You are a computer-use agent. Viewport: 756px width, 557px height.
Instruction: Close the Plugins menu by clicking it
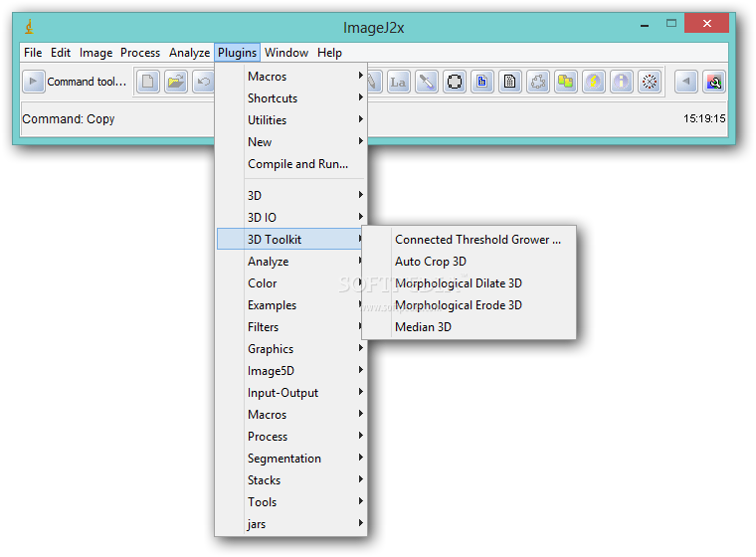(x=237, y=53)
